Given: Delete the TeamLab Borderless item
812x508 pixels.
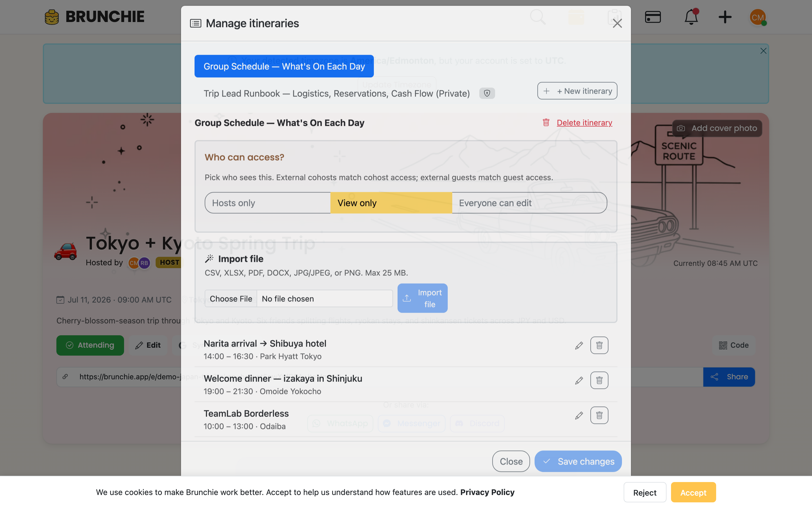Looking at the screenshot, I should [599, 415].
